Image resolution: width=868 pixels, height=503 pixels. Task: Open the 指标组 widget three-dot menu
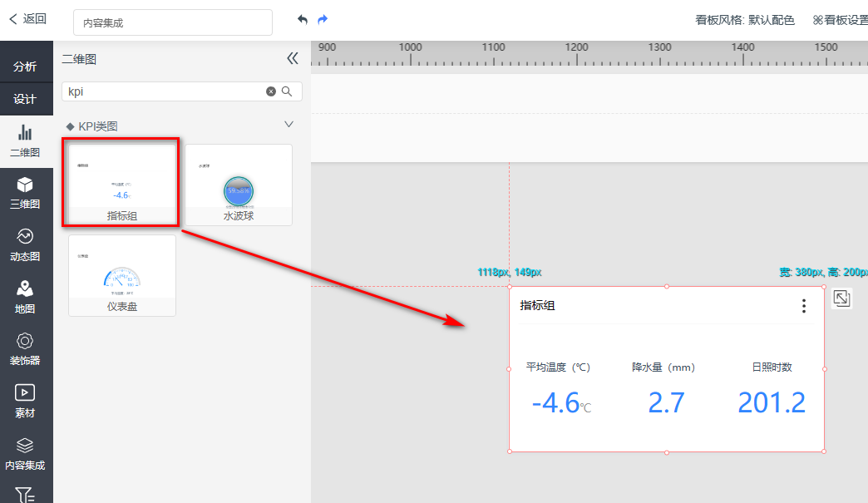[x=803, y=306]
